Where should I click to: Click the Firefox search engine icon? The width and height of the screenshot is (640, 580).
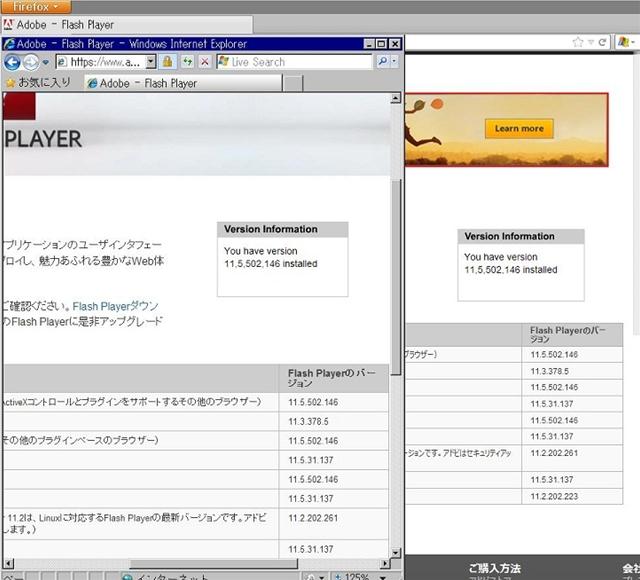click(x=623, y=42)
